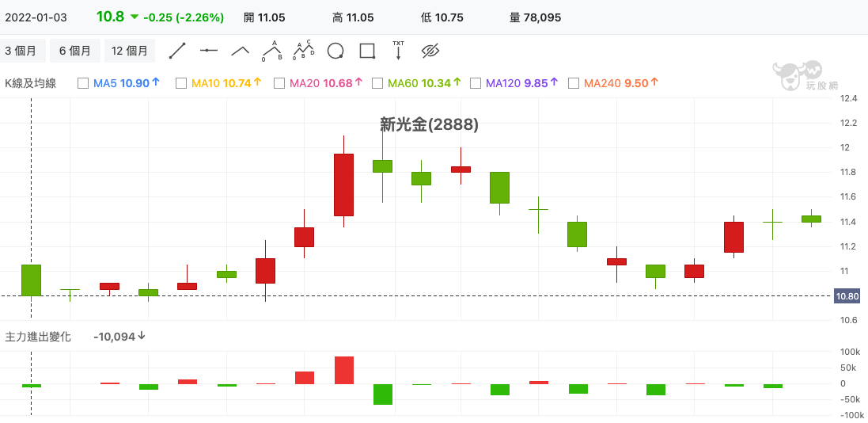Switch to 6 個月 time range

point(74,51)
